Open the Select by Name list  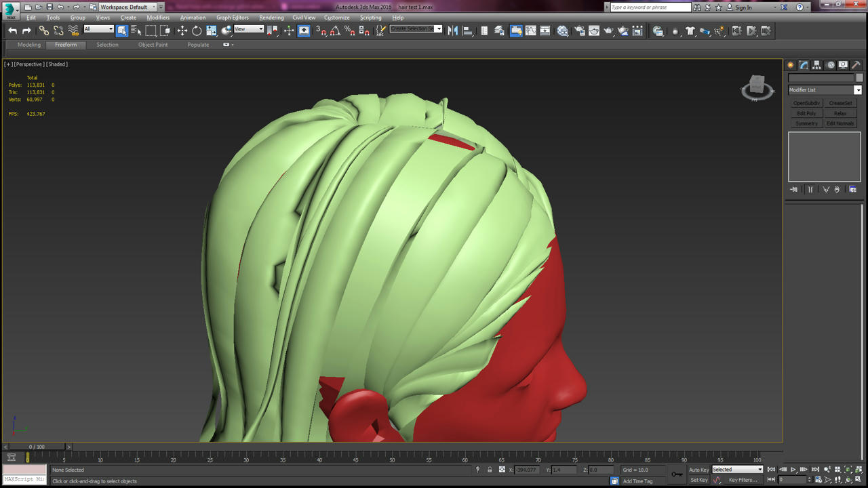(x=136, y=30)
